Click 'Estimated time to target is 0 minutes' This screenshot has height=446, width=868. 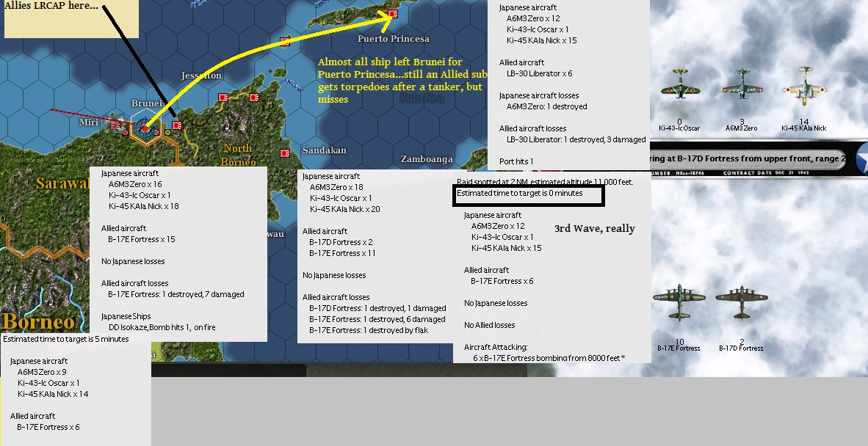pos(520,194)
